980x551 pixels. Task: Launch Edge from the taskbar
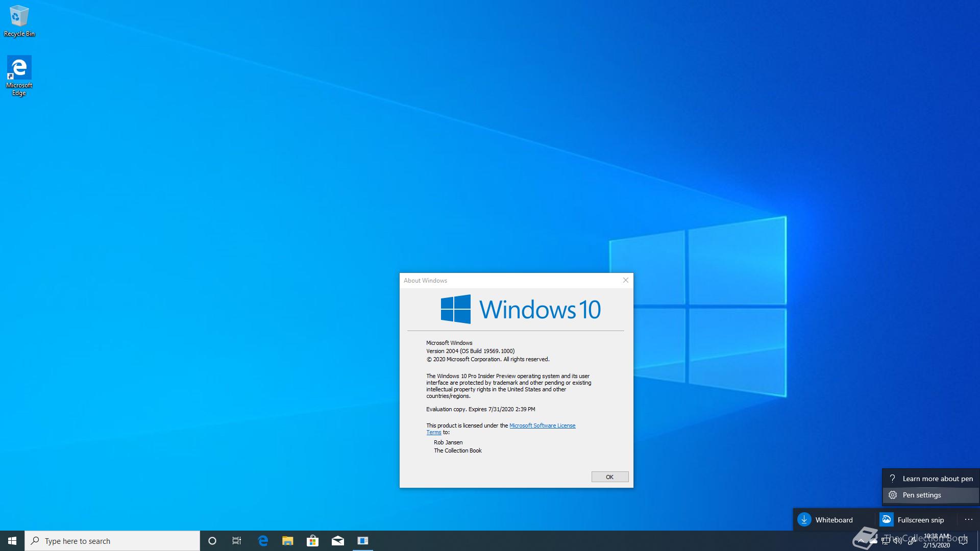[263, 541]
